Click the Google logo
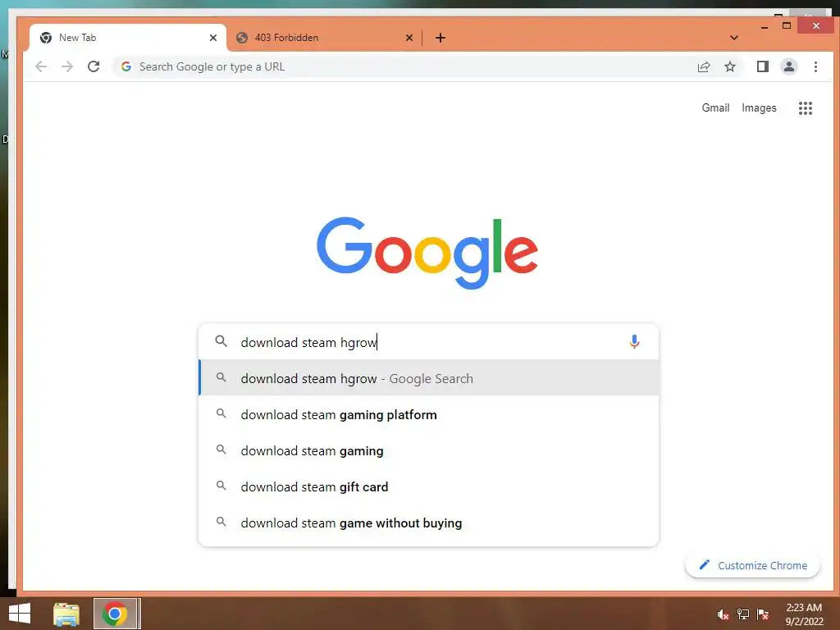 (427, 253)
